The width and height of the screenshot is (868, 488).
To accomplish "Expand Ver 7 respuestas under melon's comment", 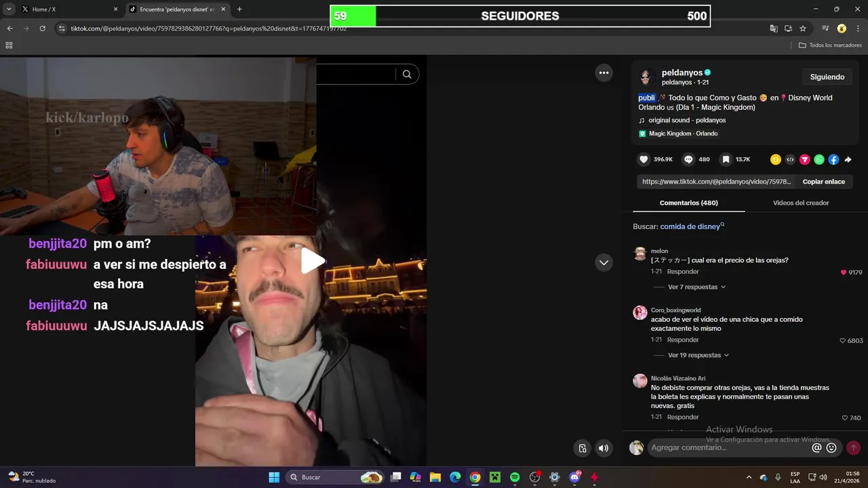I will pyautogui.click(x=696, y=287).
